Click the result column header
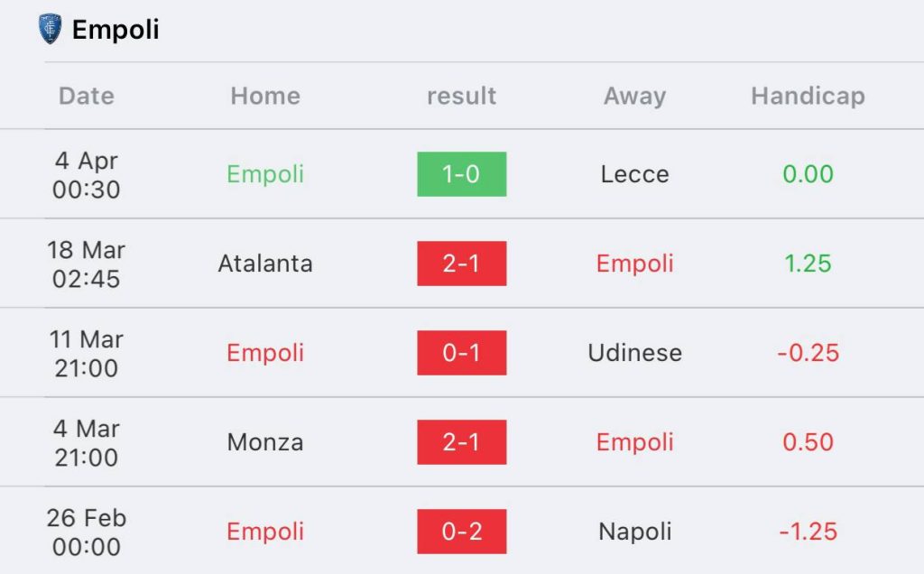 461,96
